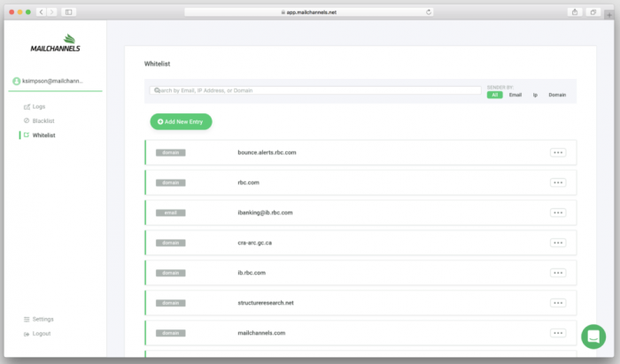Click the app.mailchannels.net address bar
Screen dimensions: 620x364
pyautogui.click(x=309, y=12)
